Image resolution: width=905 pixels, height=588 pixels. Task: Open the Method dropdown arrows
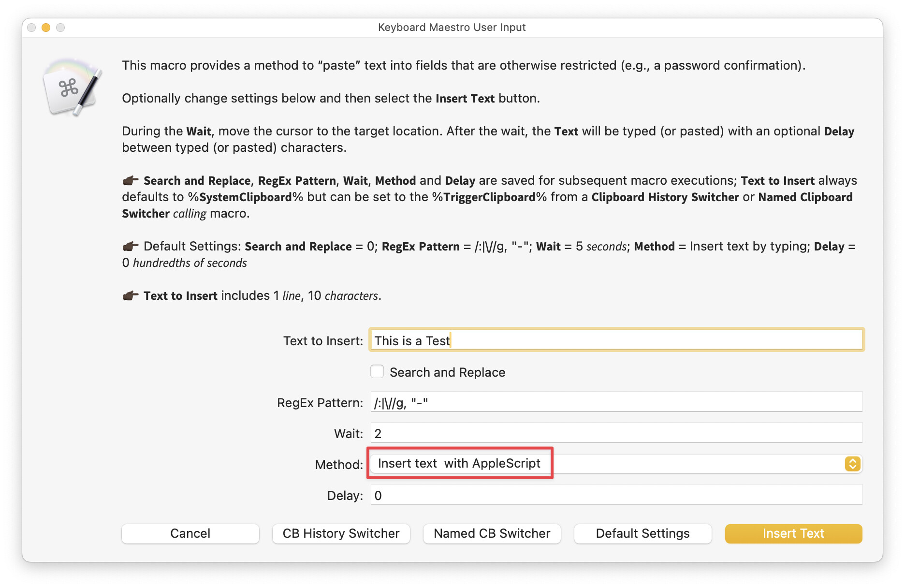pos(852,464)
